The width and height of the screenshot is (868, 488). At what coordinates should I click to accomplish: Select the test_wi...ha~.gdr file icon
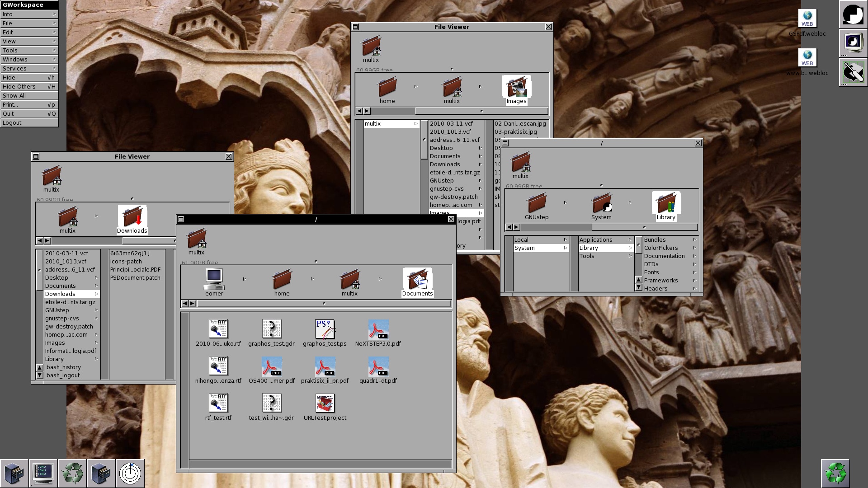click(271, 404)
